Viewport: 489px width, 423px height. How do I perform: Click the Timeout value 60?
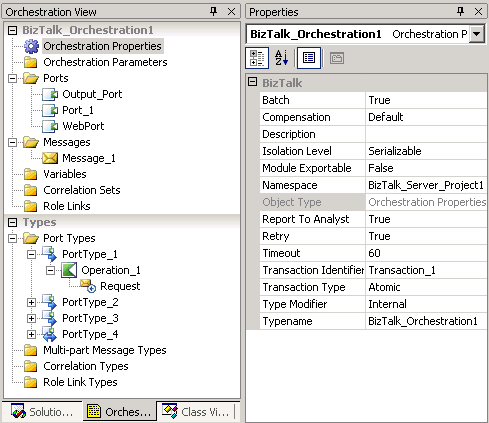pos(426,253)
